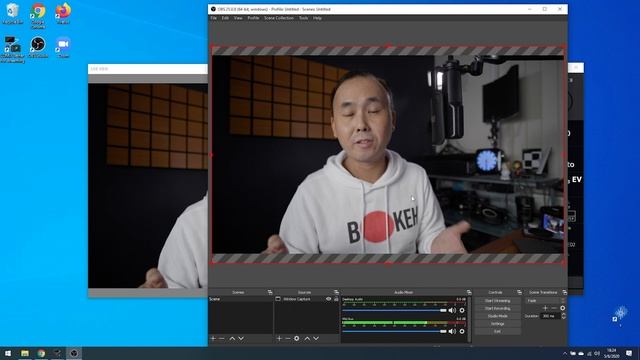The width and height of the screenshot is (640, 360).
Task: Enable Studio Mode
Action: click(498, 316)
